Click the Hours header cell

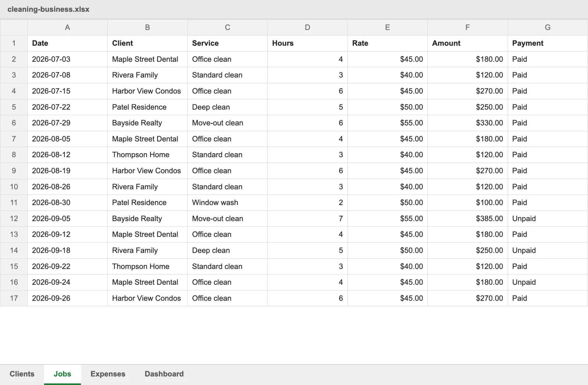tap(307, 43)
